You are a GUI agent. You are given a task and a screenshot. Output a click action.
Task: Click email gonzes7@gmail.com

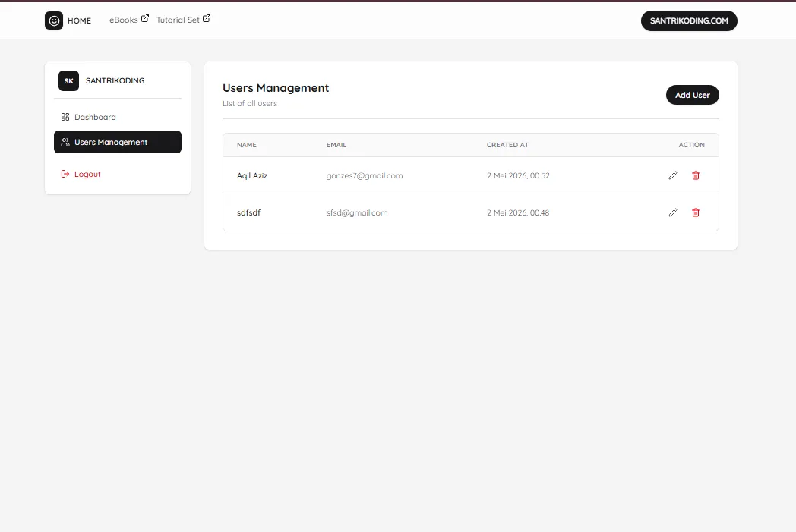(365, 175)
